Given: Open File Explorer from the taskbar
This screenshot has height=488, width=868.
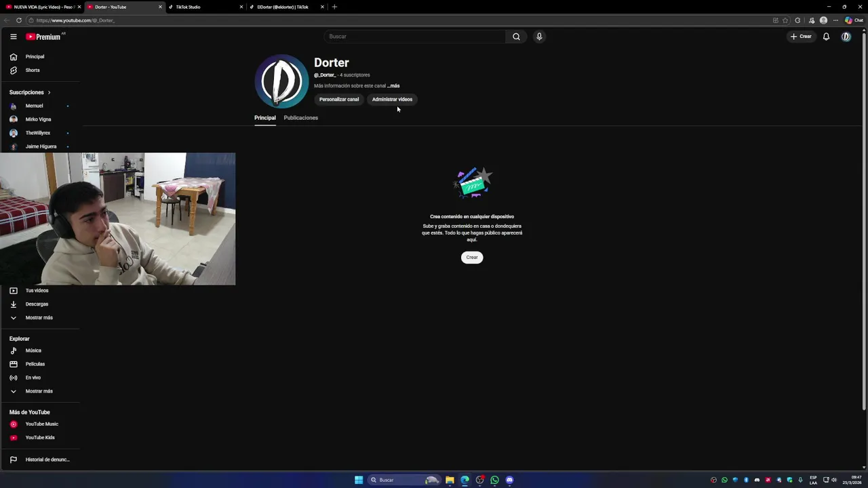Looking at the screenshot, I should click(x=450, y=480).
